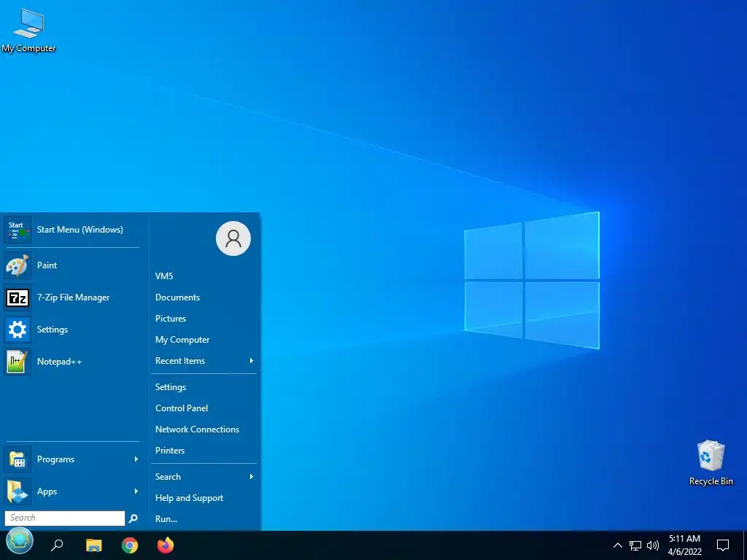Open File Explorer from the taskbar
Image resolution: width=747 pixels, height=560 pixels.
pos(94,545)
